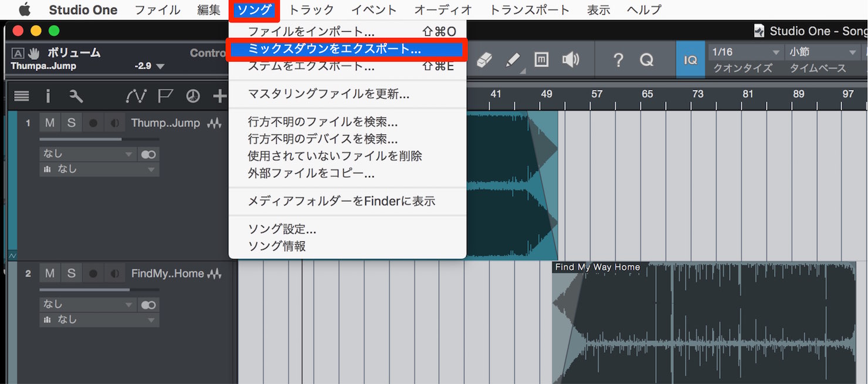The width and height of the screenshot is (868, 384).
Task: Toggle monitor on Thump..Jump track
Action: pyautogui.click(x=114, y=123)
